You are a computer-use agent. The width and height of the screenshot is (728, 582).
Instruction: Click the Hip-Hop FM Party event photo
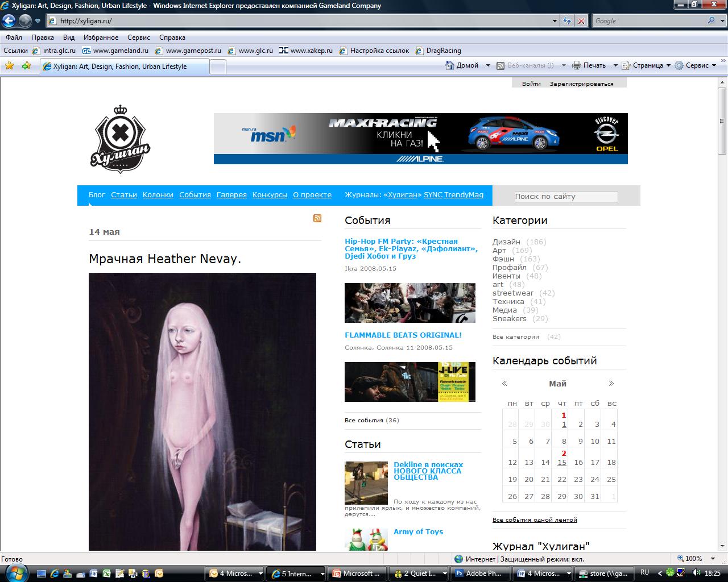coord(410,303)
